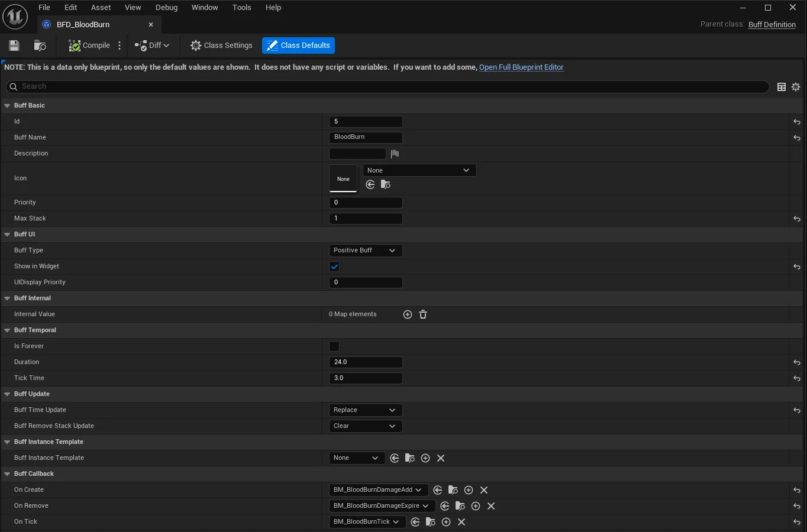Collapse the Buff Temporal section
Viewport: 807px width, 532px height.
point(8,330)
